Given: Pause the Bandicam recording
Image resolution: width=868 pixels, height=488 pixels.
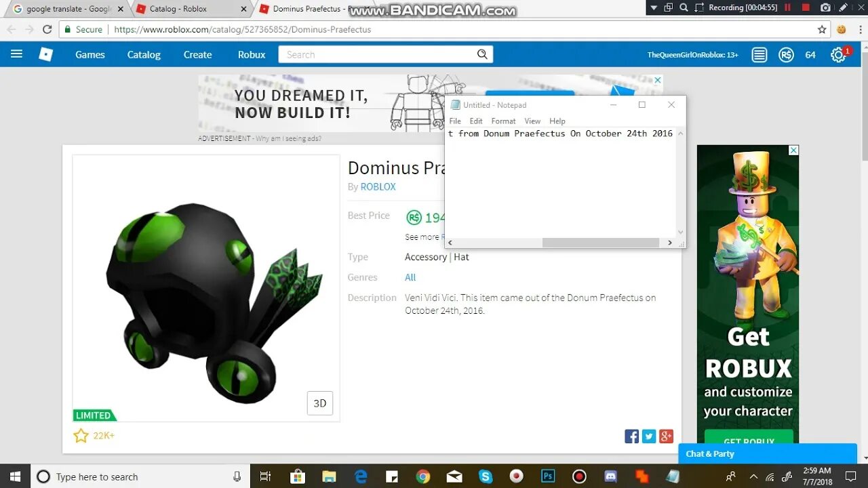Looking at the screenshot, I should click(x=787, y=7).
